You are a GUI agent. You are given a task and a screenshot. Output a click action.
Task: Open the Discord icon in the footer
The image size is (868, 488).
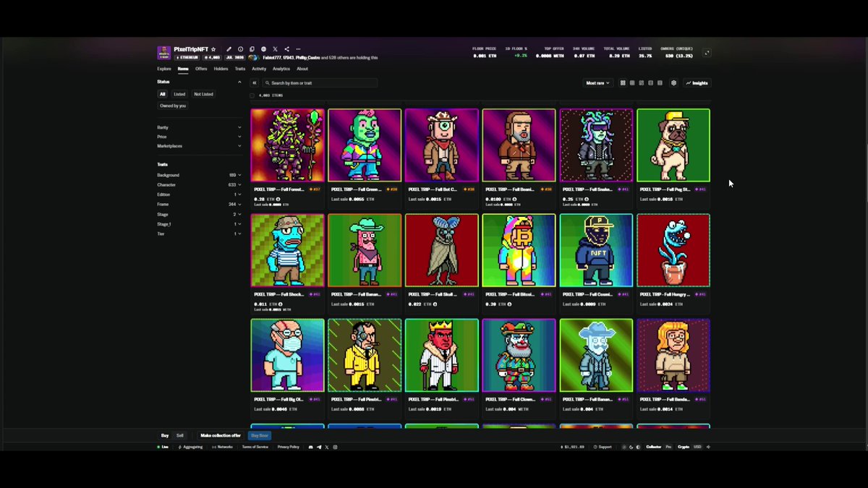(x=311, y=447)
